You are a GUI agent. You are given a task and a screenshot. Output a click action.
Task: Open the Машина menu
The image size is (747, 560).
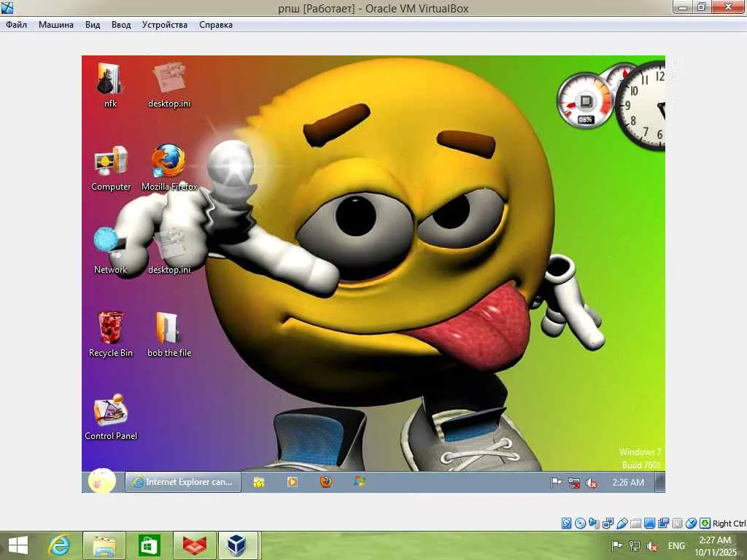coord(56,25)
